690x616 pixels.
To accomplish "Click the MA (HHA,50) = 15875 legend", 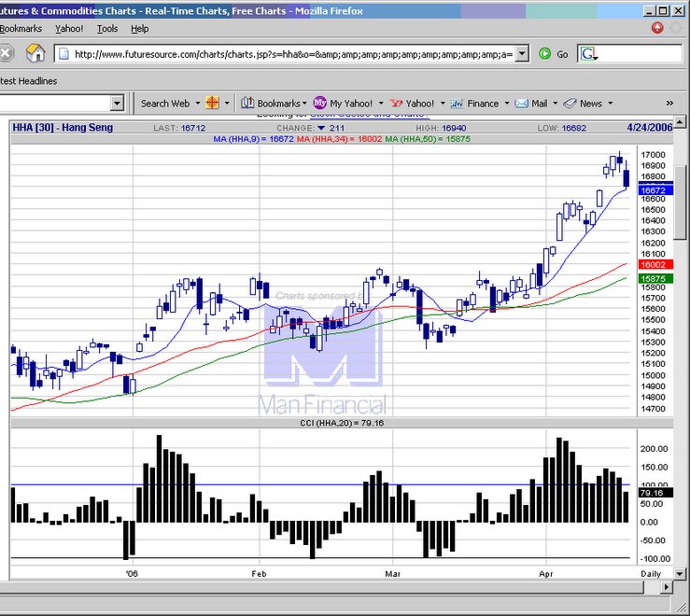I will (x=428, y=139).
